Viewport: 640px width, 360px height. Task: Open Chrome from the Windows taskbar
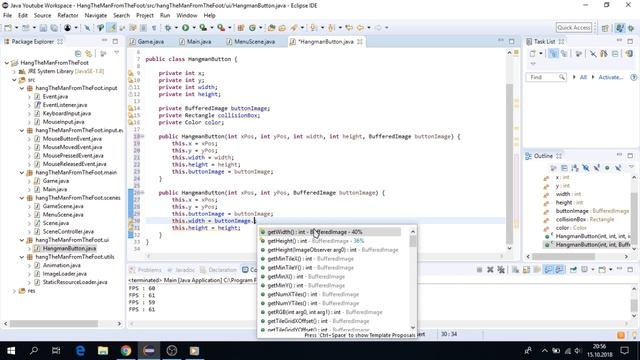(x=126, y=351)
